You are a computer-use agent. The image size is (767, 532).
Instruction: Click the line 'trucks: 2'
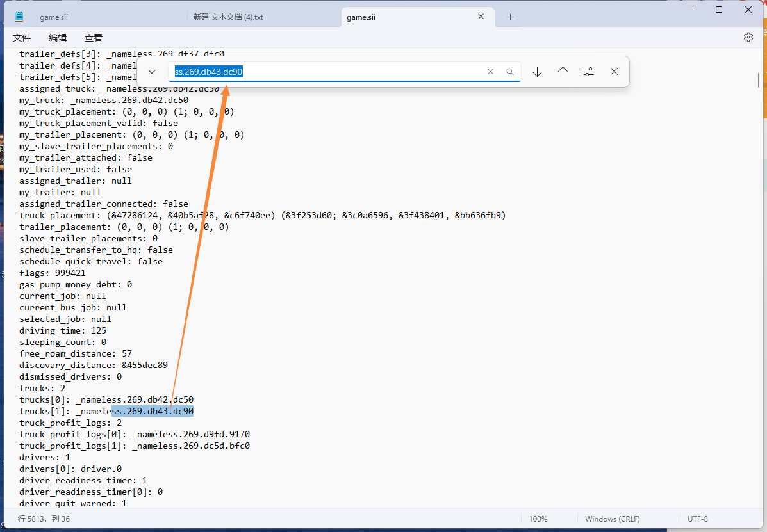point(42,389)
